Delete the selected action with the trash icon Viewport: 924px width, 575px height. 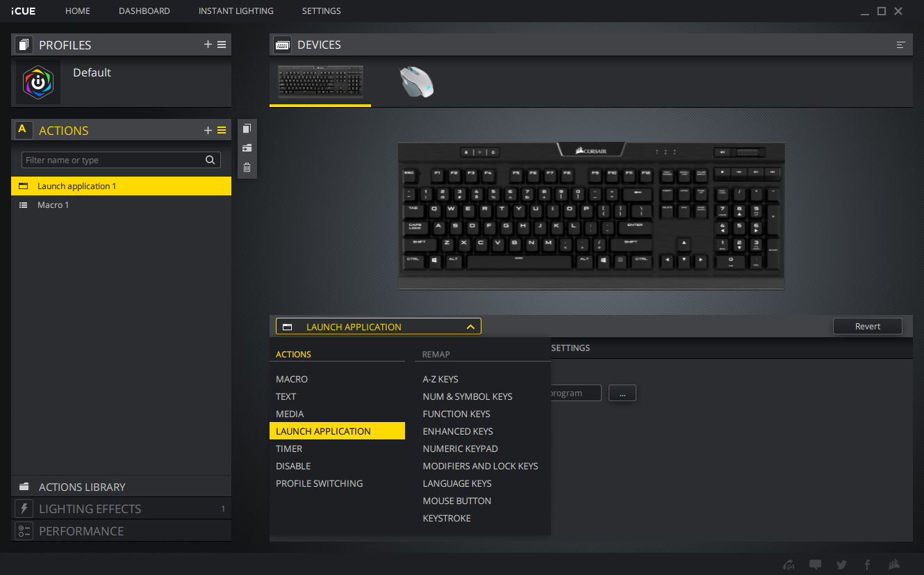tap(247, 168)
